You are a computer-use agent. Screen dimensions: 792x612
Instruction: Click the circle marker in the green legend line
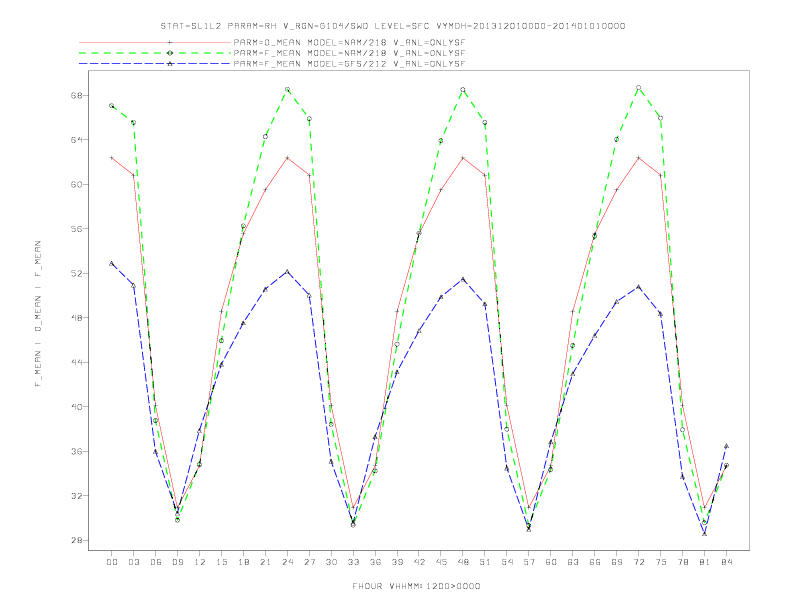tap(170, 53)
